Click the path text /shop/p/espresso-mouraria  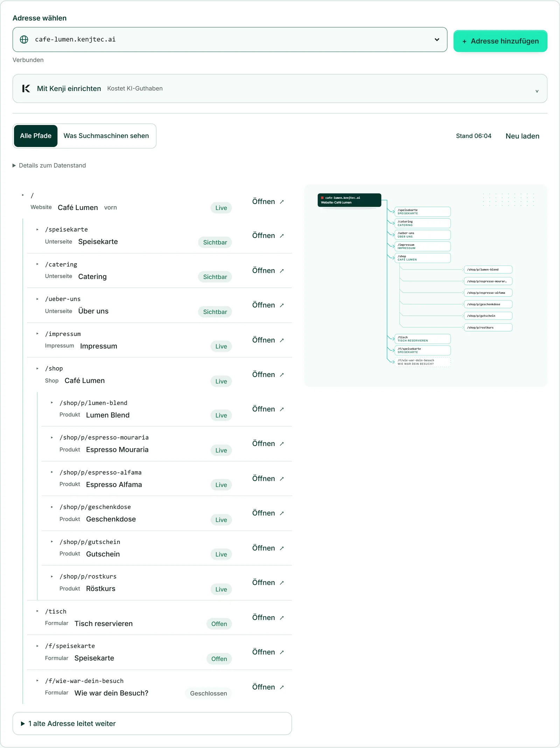(104, 438)
